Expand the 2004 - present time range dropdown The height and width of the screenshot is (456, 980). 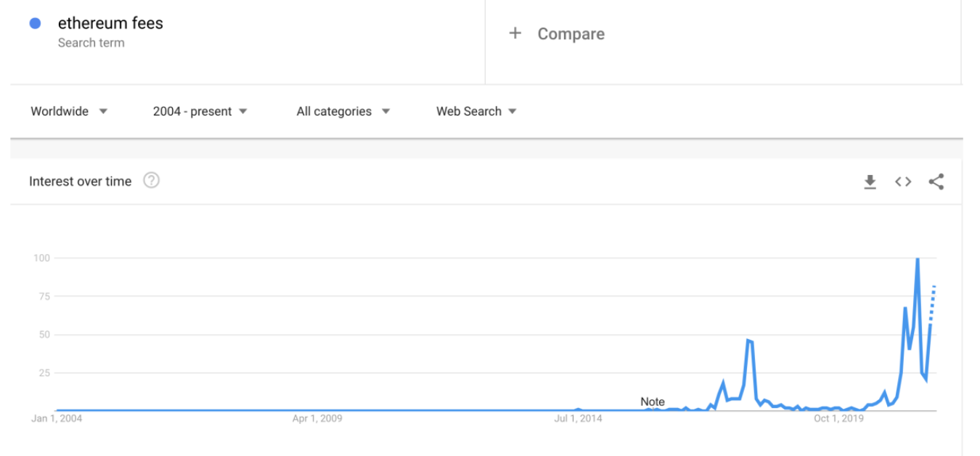click(x=200, y=111)
